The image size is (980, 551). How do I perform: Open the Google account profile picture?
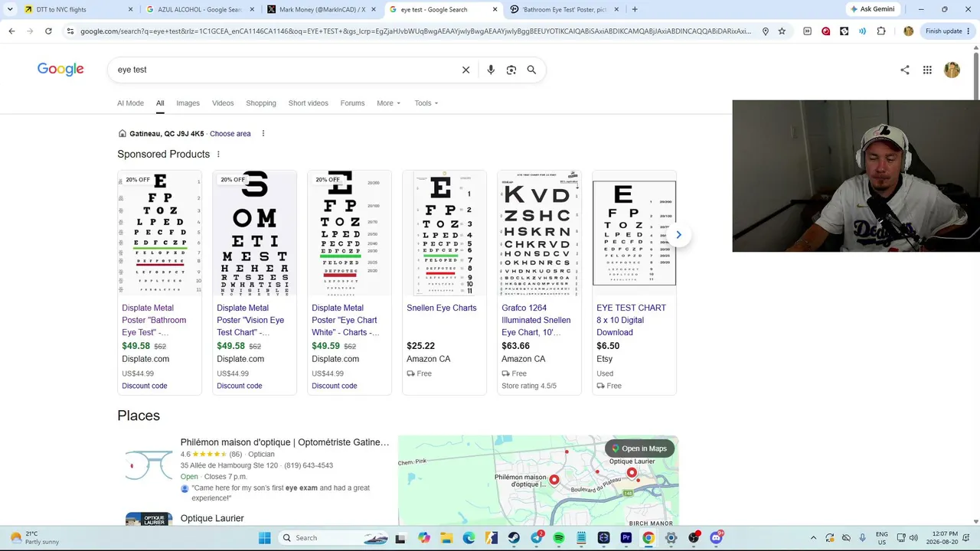952,70
